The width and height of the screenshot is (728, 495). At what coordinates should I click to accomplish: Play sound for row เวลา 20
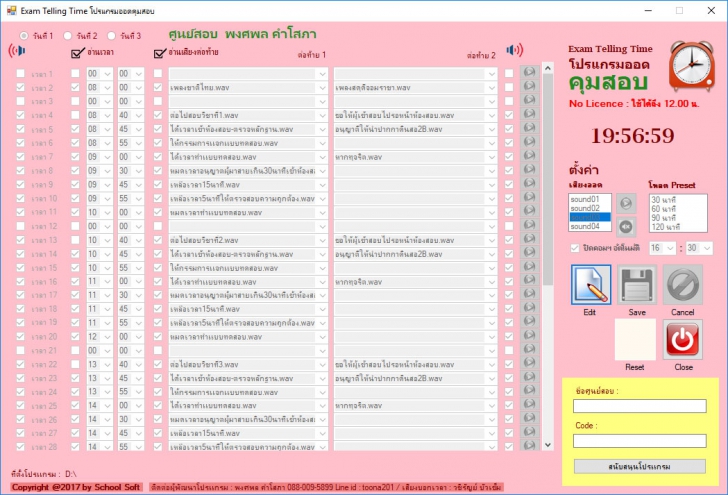click(x=529, y=335)
